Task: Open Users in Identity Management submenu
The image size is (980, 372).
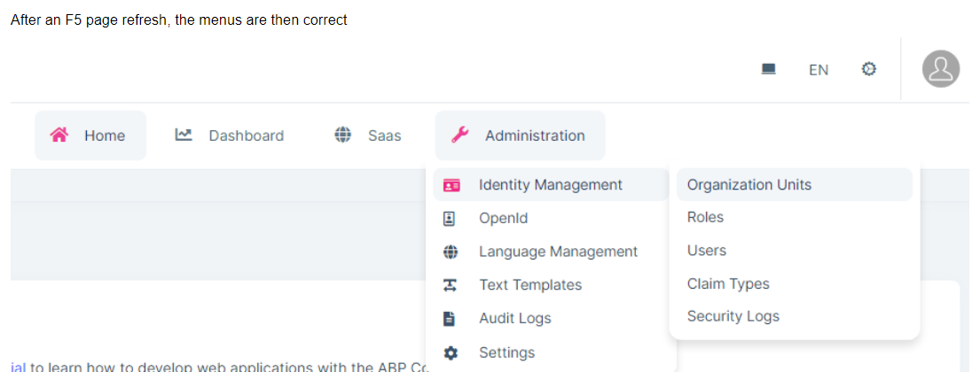Action: (706, 251)
